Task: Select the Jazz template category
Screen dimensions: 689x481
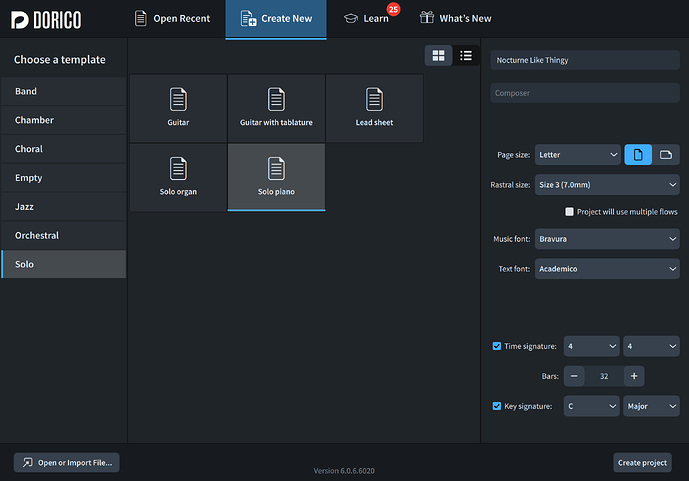Action: click(64, 206)
